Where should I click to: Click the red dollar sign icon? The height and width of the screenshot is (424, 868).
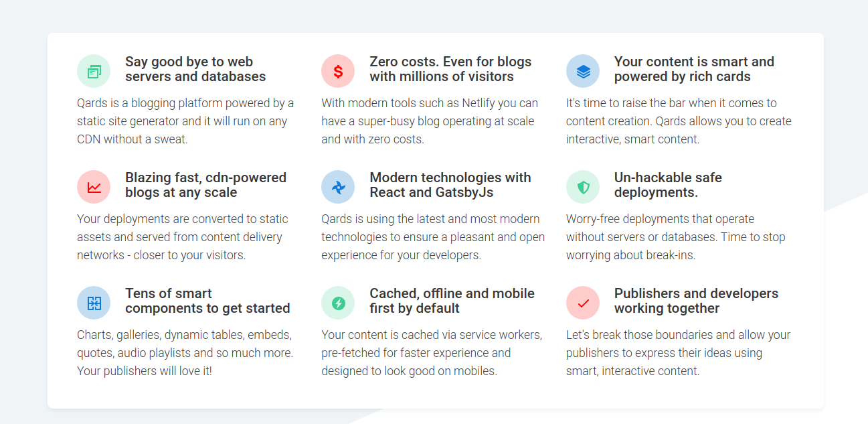(x=338, y=71)
